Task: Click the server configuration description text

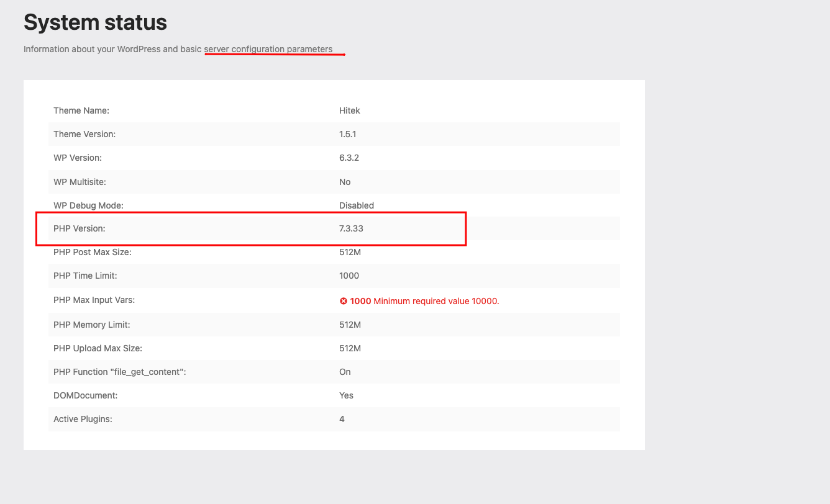Action: click(x=178, y=49)
